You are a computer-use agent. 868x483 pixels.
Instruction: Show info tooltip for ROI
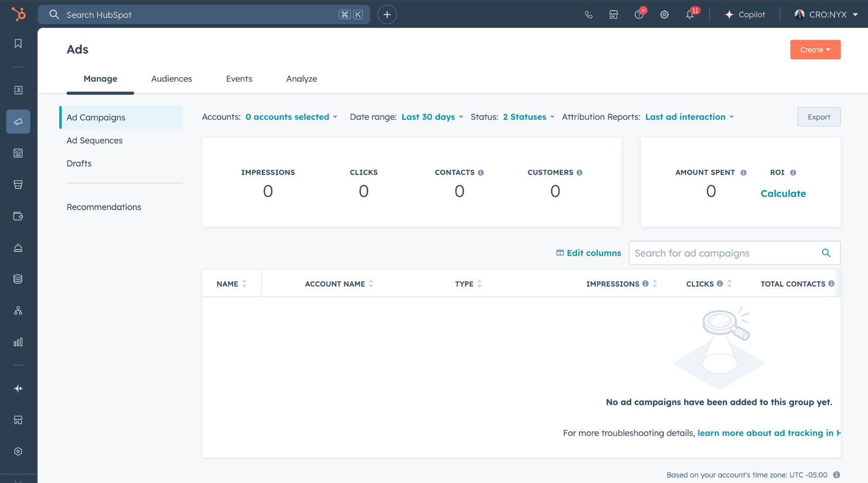(793, 173)
